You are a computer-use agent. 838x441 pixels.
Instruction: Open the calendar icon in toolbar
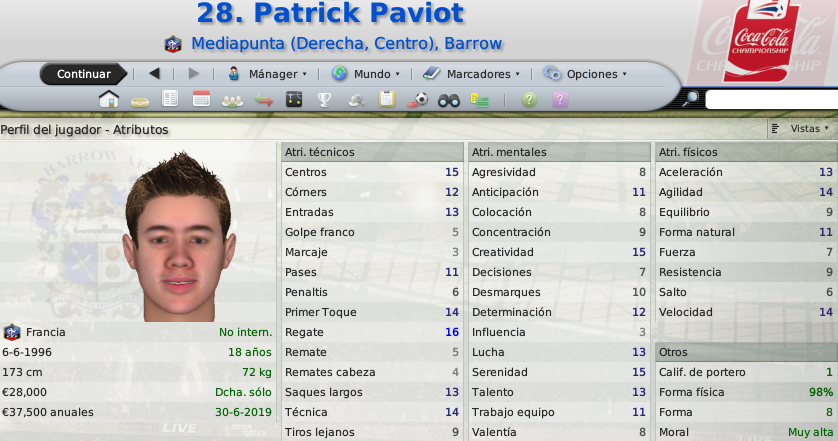(x=201, y=99)
